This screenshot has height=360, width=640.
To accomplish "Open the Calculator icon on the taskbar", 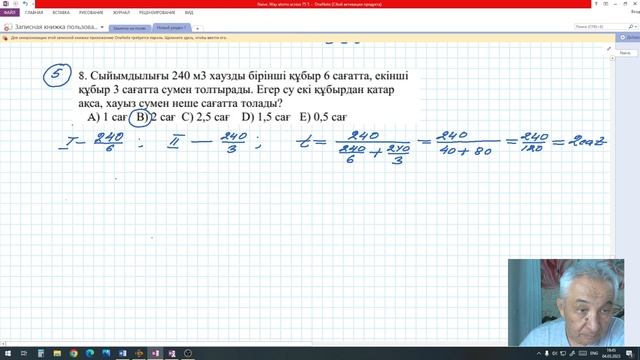I will [x=40, y=353].
